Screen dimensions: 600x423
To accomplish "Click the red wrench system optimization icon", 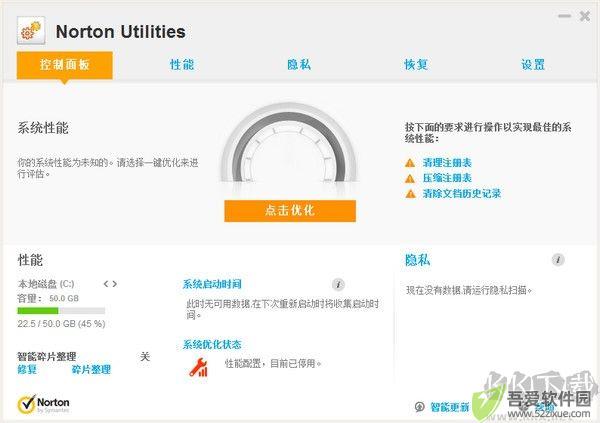I will click(x=199, y=367).
